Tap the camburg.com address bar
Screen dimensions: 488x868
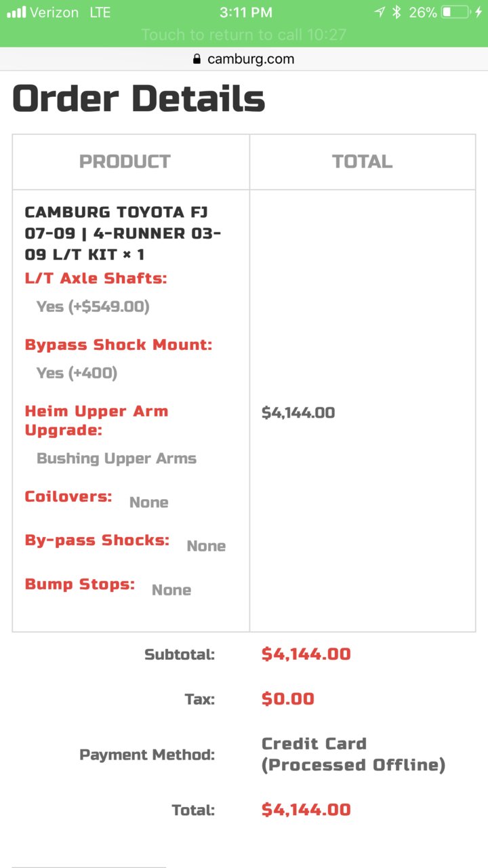(244, 59)
